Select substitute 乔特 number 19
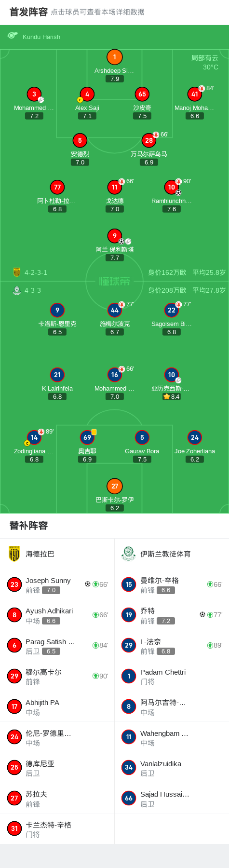Viewport: 229px width, 868px height. tap(172, 615)
